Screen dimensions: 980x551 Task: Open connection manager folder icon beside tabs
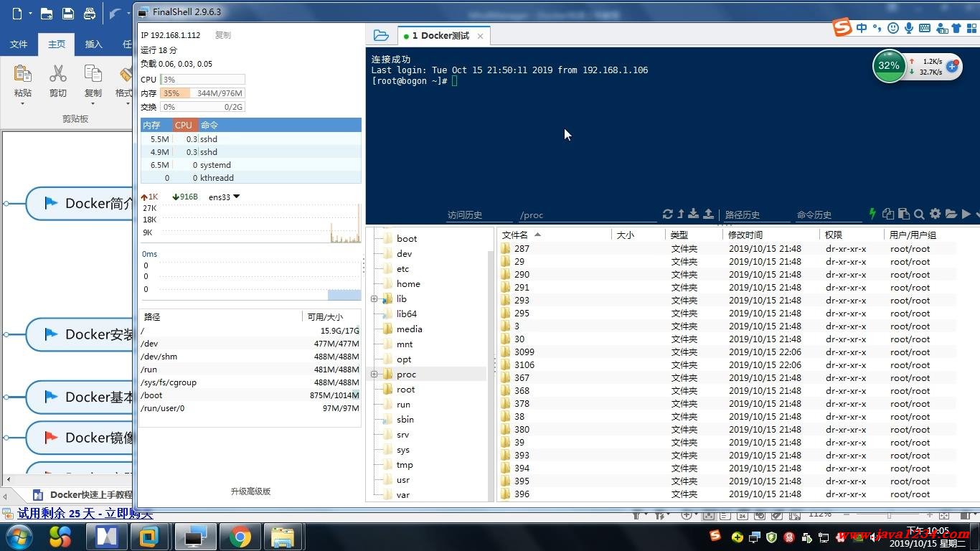(381, 35)
